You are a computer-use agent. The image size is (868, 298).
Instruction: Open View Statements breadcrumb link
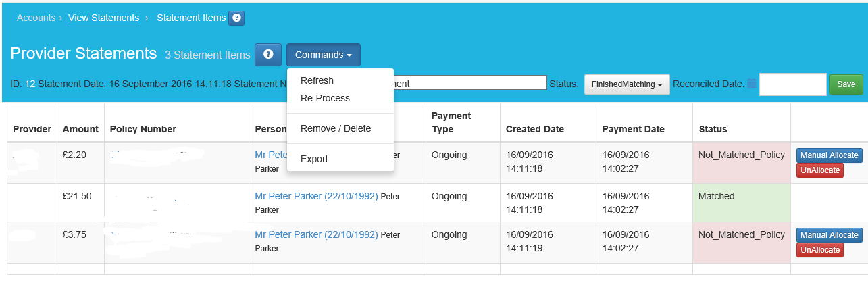pos(103,18)
